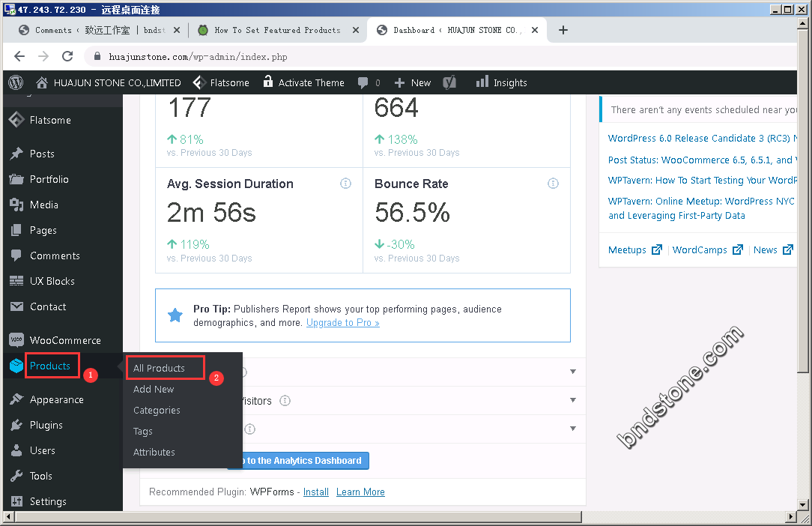Open the Flatsome sidebar menu label
Image resolution: width=812 pixels, height=526 pixels.
pyautogui.click(x=50, y=120)
